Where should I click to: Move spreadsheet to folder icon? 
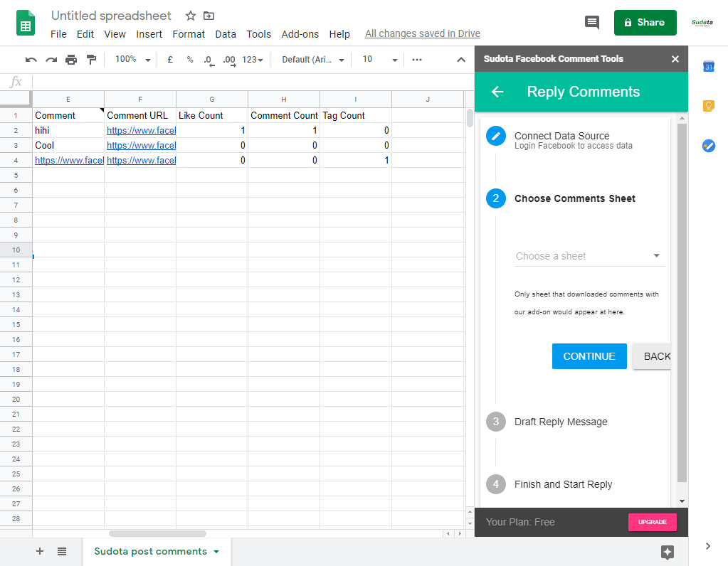(209, 16)
